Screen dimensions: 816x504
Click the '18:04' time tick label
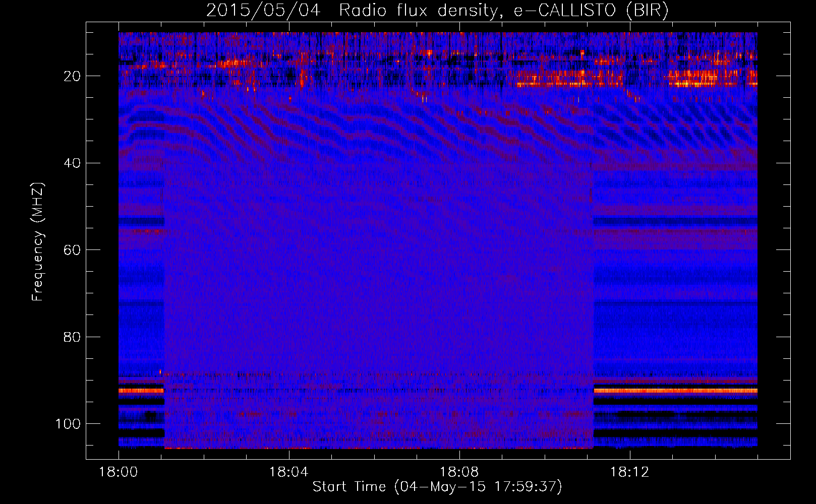[289, 472]
